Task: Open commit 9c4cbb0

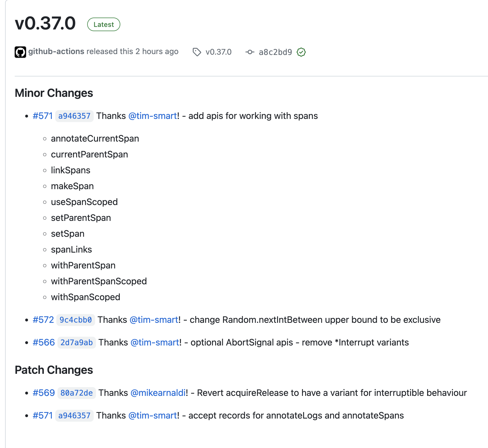Action: tap(76, 320)
